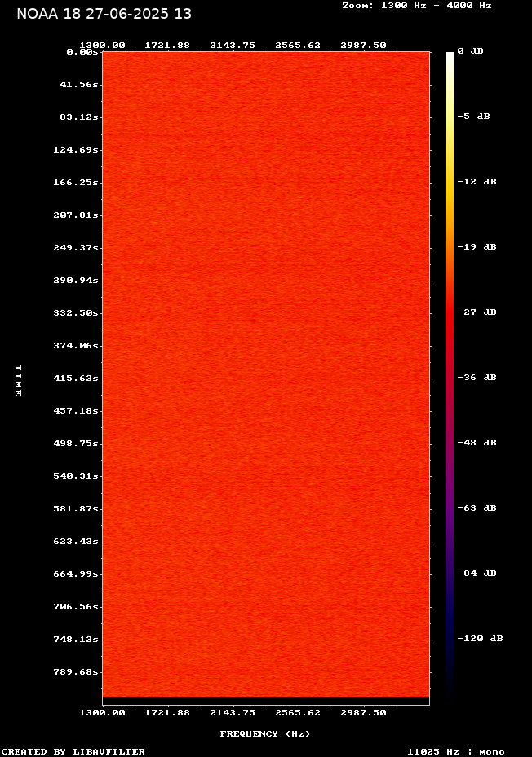Click the top axis label 2143.75
This screenshot has width=532, height=757.
coord(233,46)
